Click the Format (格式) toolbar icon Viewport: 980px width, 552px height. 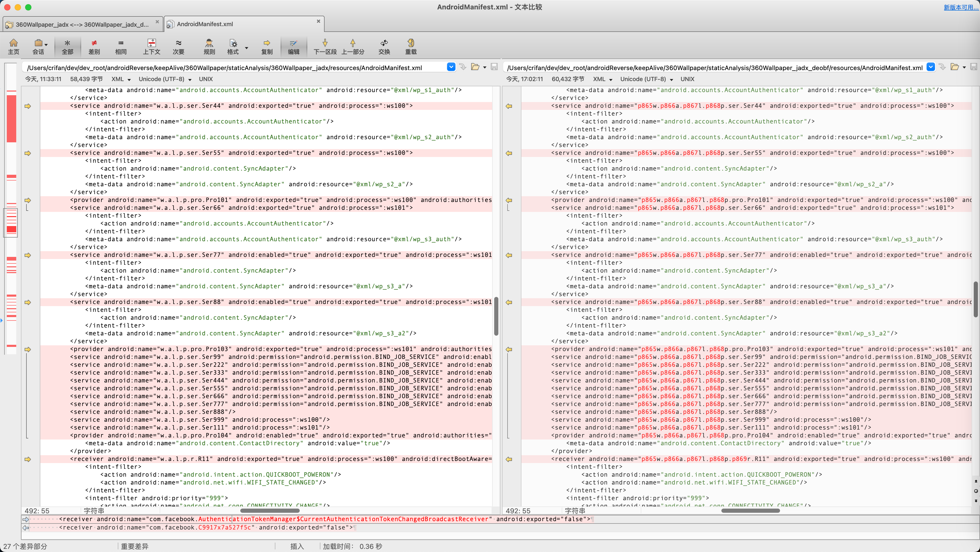click(233, 47)
